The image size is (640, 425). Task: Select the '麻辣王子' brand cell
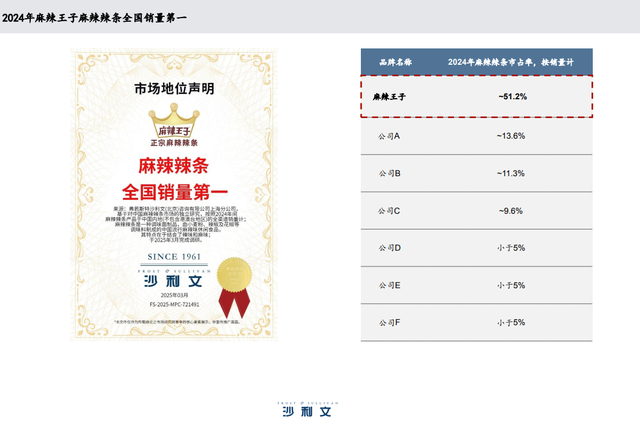[389, 97]
